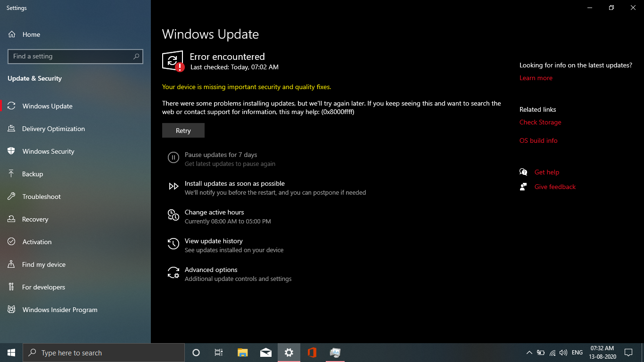Open Change active hours
This screenshot has width=644, height=362.
click(215, 212)
